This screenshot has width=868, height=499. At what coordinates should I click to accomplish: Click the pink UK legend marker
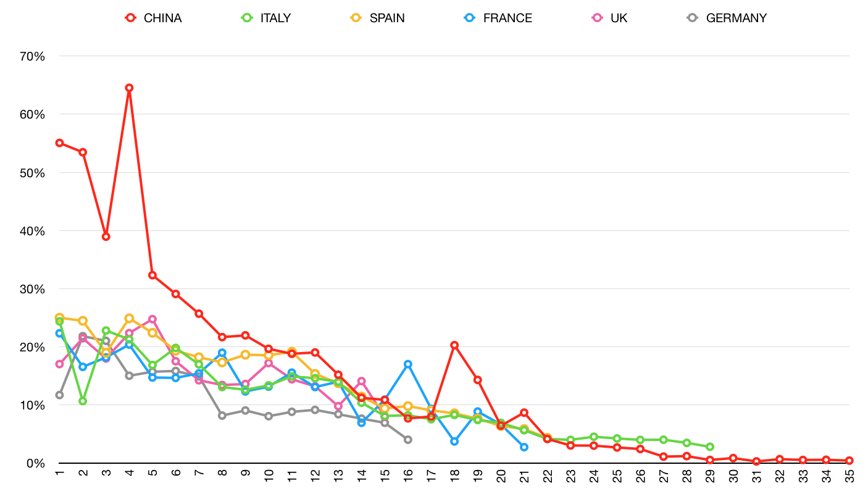click(x=596, y=18)
